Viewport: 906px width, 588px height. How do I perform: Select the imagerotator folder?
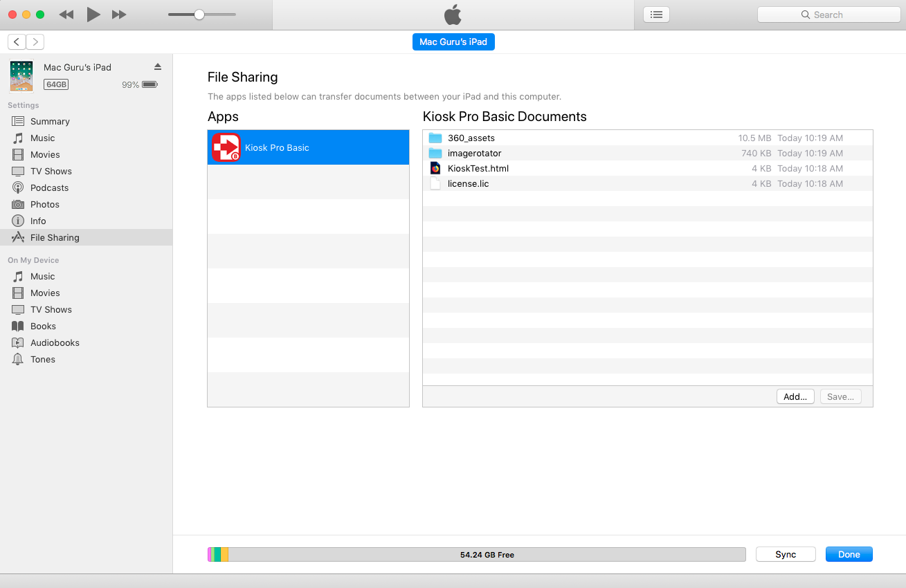[648, 153]
